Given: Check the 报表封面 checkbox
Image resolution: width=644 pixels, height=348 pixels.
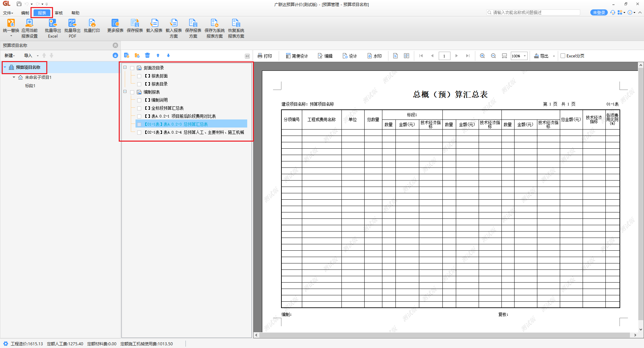Looking at the screenshot, I should [139, 76].
